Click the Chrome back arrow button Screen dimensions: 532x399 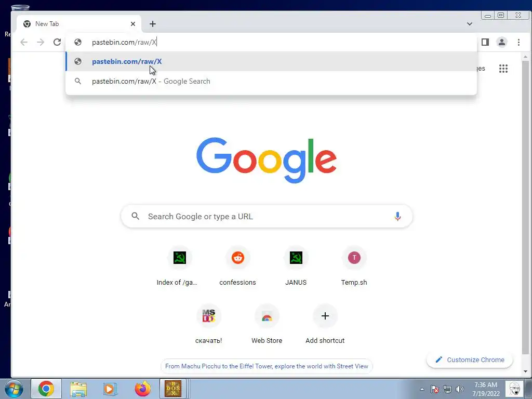pos(24,42)
